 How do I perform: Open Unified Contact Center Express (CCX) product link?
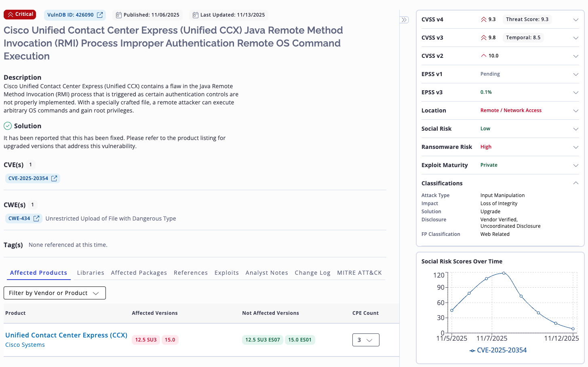tap(66, 335)
